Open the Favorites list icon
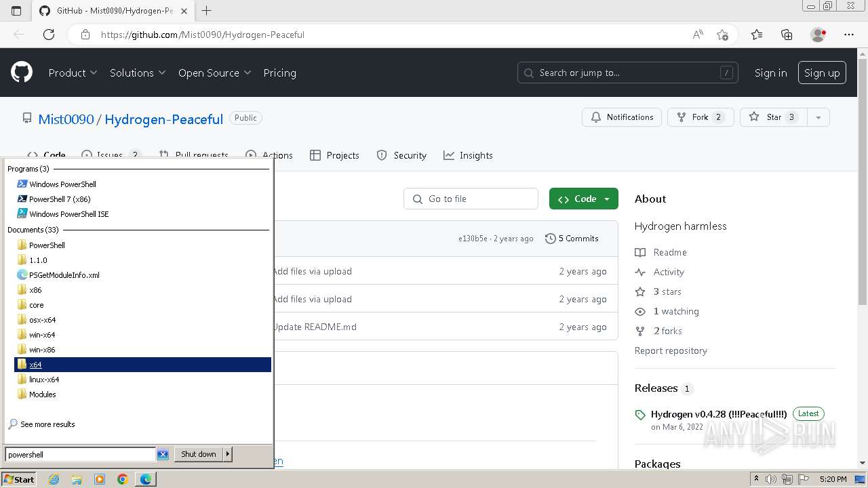This screenshot has height=488, width=868. [757, 35]
